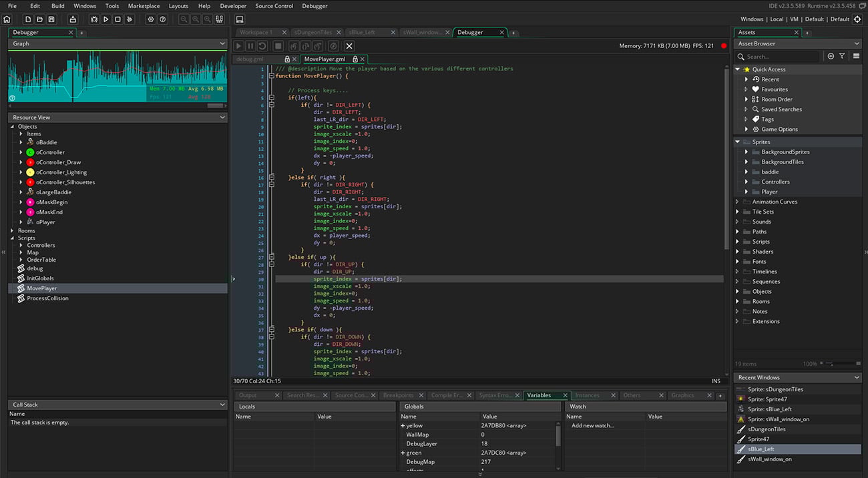This screenshot has height=478, width=868.
Task: Open a project using folder icon
Action: click(x=40, y=19)
